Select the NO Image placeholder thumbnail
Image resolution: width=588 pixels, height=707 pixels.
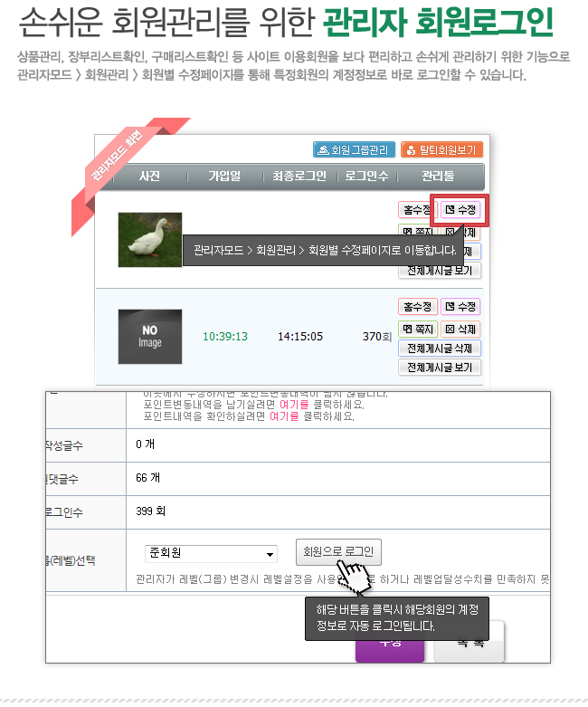pos(150,337)
